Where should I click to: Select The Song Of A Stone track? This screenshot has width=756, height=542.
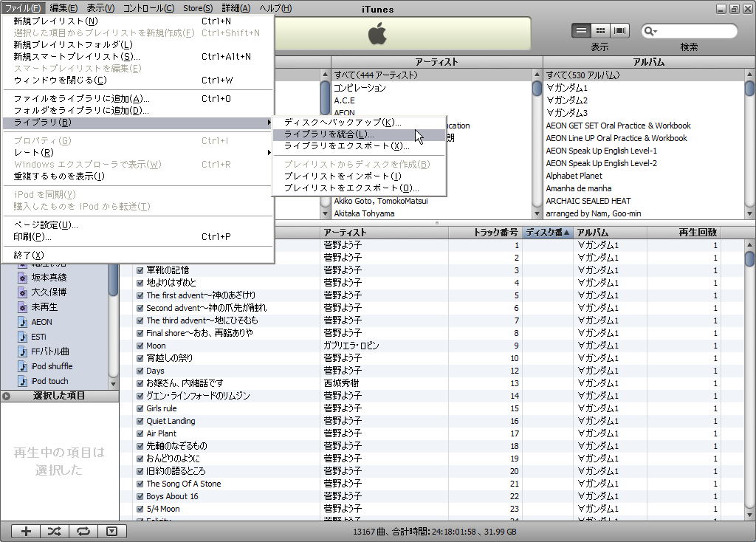[x=431, y=484]
